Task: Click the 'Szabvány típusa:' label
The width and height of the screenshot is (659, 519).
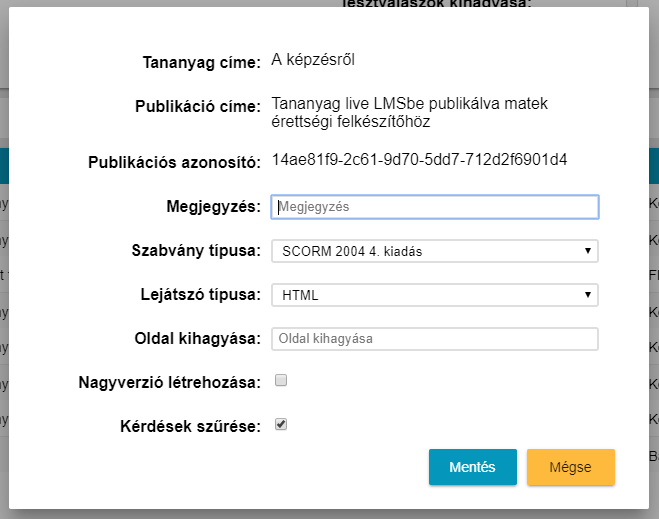Action: pos(196,250)
